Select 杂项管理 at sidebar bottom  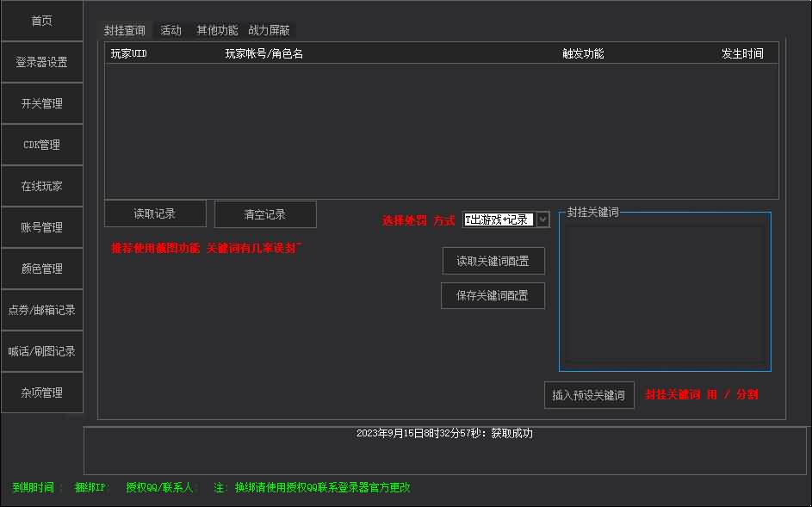[41, 392]
